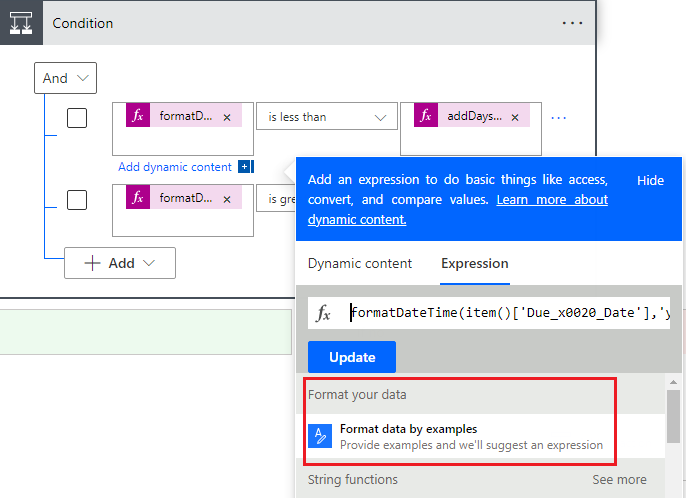Click scrollbar up arrow in expression list

(673, 382)
